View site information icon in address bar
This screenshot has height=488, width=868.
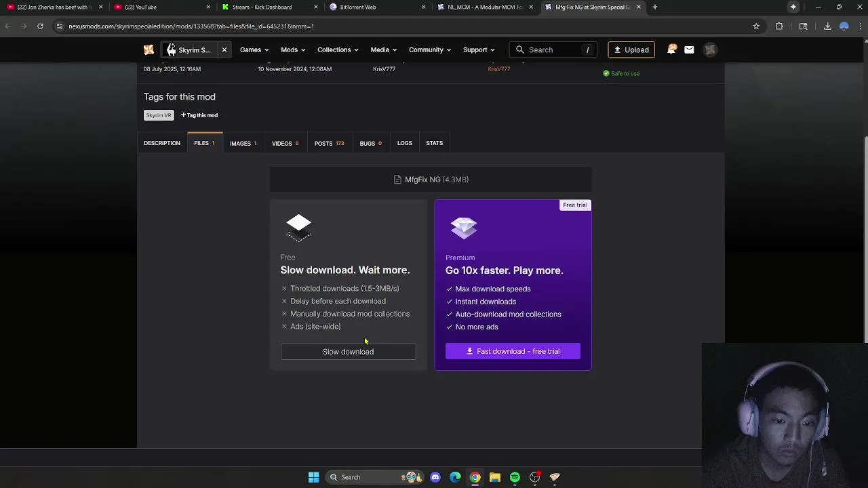click(x=60, y=26)
